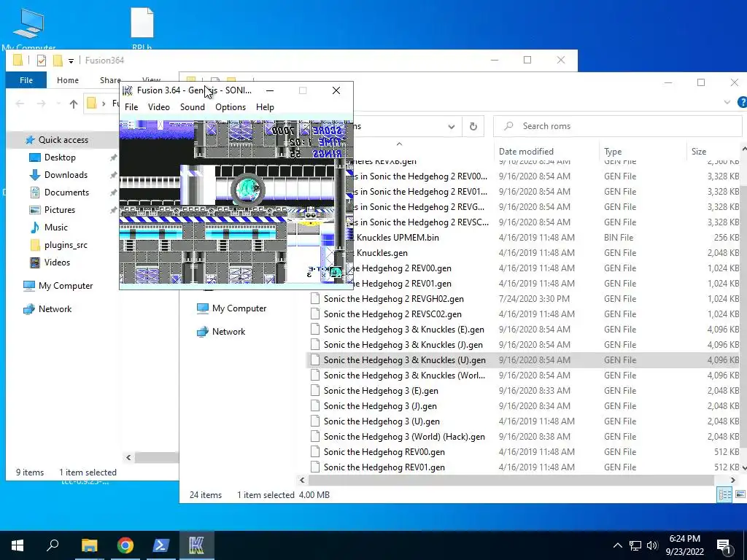Click the forward arrow in Fusion364 window

coord(42,104)
